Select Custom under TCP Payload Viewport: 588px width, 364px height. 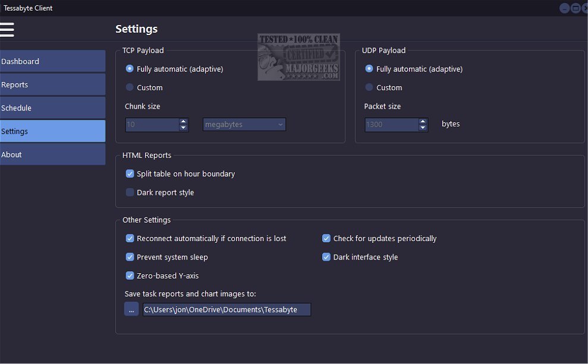[x=130, y=87]
